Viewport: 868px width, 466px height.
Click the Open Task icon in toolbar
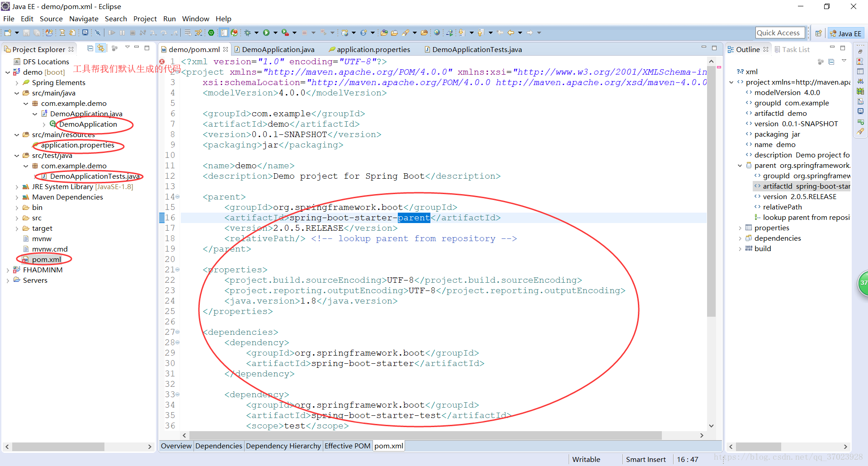pyautogui.click(x=394, y=33)
